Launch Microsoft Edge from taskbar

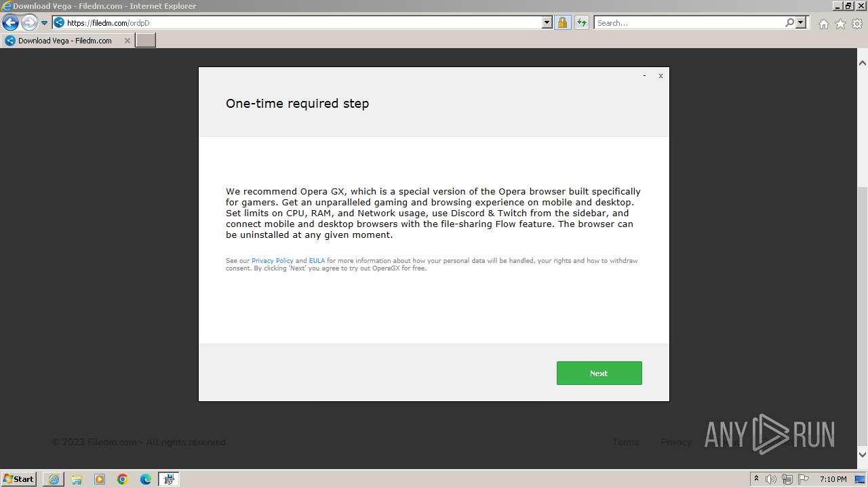(146, 479)
